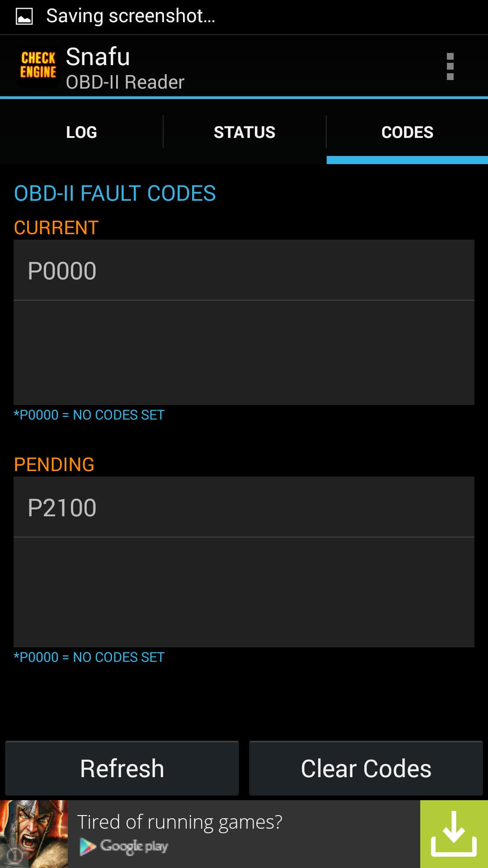Tap the "Tired of running games?" ad text
488x868 pixels.
pyautogui.click(x=180, y=822)
